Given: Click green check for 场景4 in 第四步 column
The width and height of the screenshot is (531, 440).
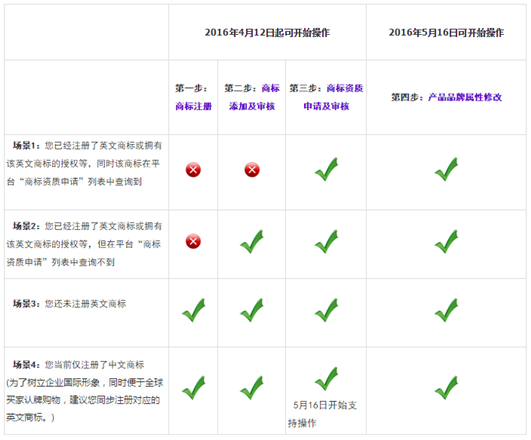Looking at the screenshot, I should (x=446, y=388).
